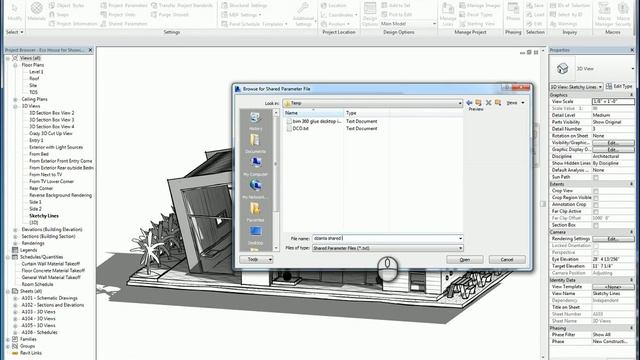Toggle Far Clip Active checkbox
Image resolution: width=640 pixels, height=360 pixels.
coord(596,211)
